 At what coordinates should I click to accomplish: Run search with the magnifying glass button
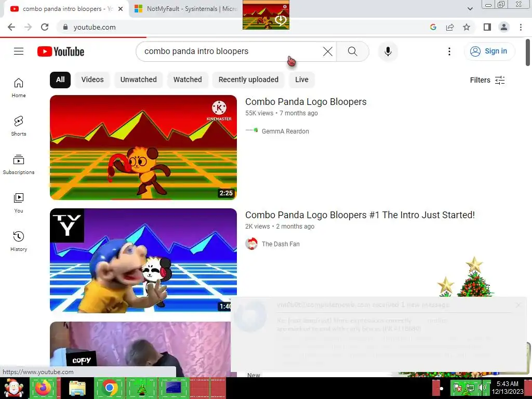click(x=353, y=51)
